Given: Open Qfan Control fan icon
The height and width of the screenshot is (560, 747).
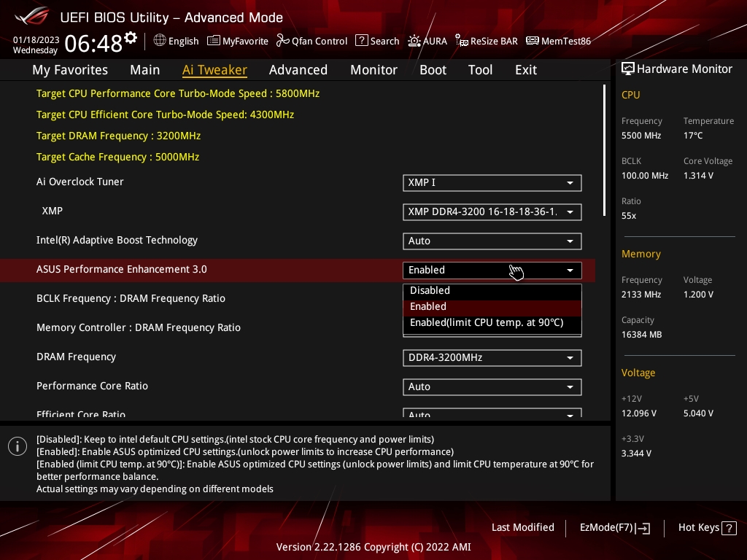Looking at the screenshot, I should click(283, 41).
